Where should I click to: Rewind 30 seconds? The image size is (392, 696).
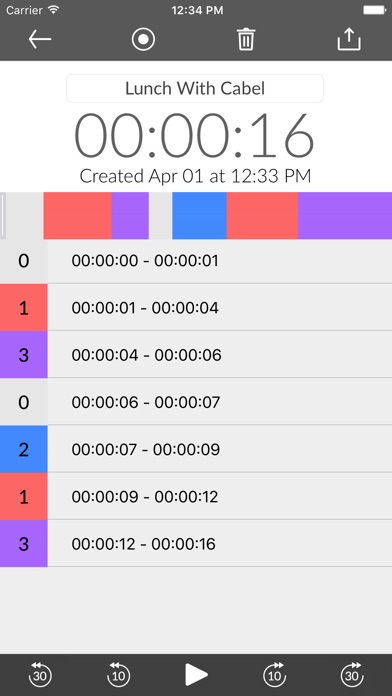41,675
